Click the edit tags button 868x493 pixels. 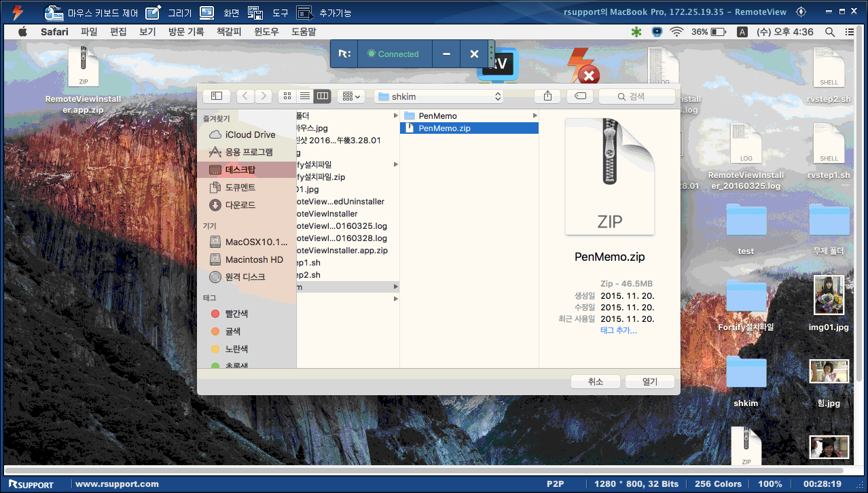pos(580,96)
